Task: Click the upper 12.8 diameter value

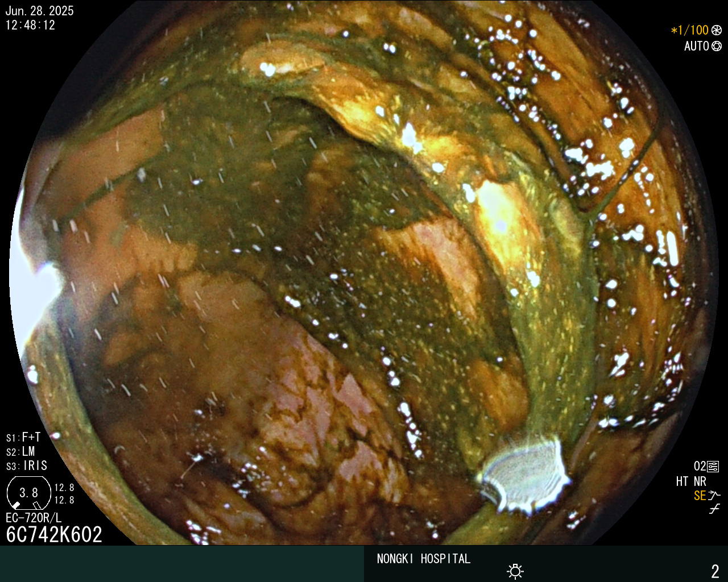Action: coord(64,488)
